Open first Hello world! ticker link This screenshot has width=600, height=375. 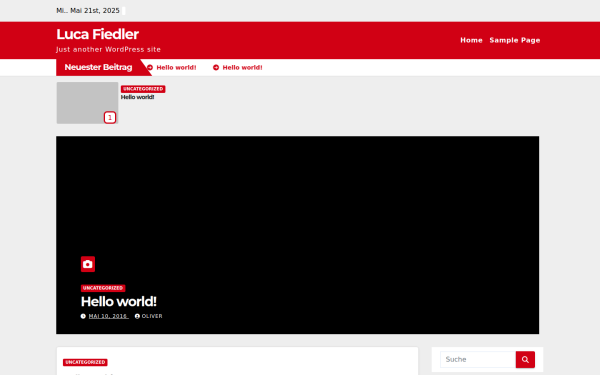point(176,67)
